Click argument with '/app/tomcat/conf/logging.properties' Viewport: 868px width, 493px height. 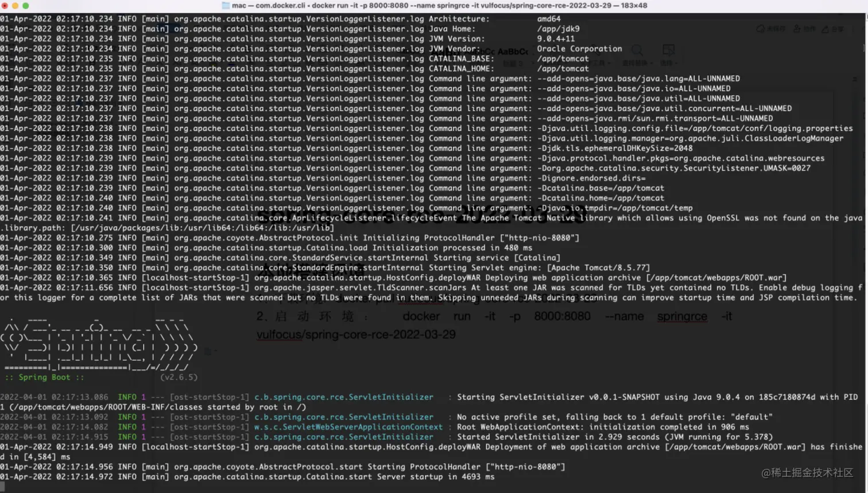[x=695, y=129]
